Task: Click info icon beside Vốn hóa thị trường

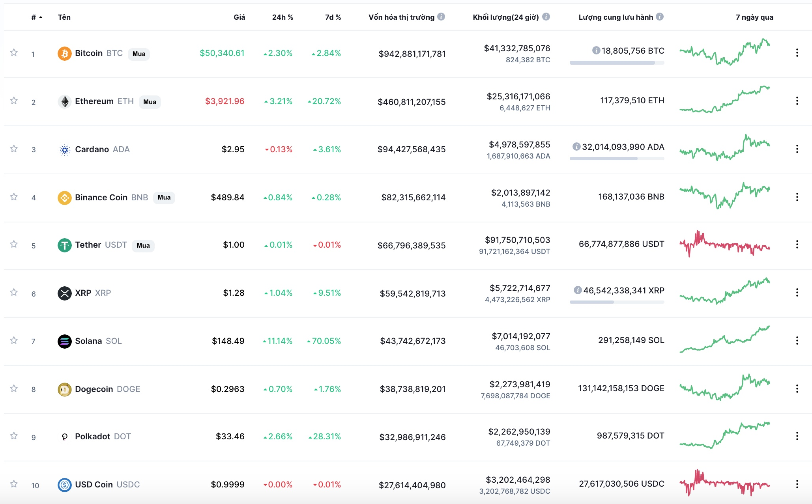Action: pos(441,17)
